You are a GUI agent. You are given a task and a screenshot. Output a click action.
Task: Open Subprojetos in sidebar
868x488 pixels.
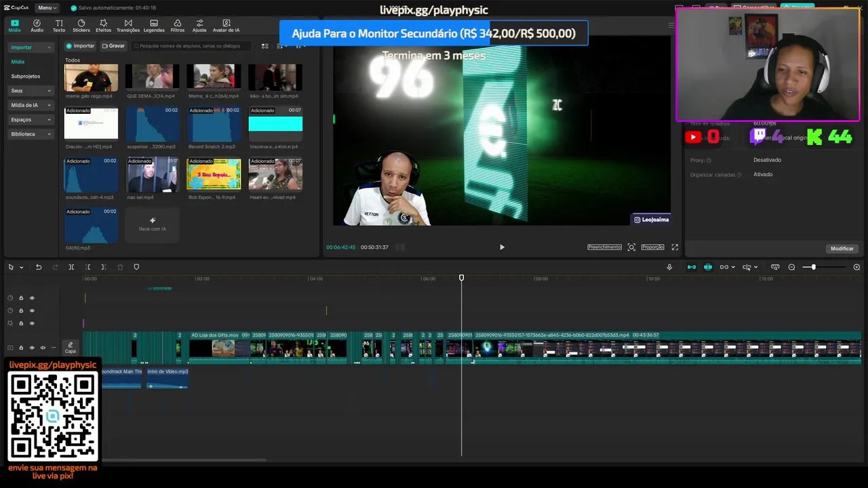[x=26, y=76]
